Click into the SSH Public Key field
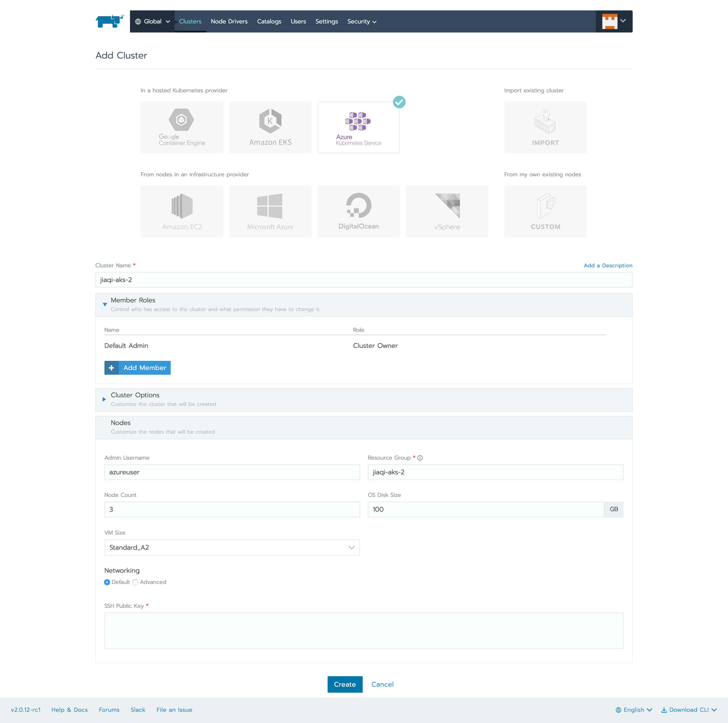This screenshot has height=723, width=728. [x=364, y=630]
